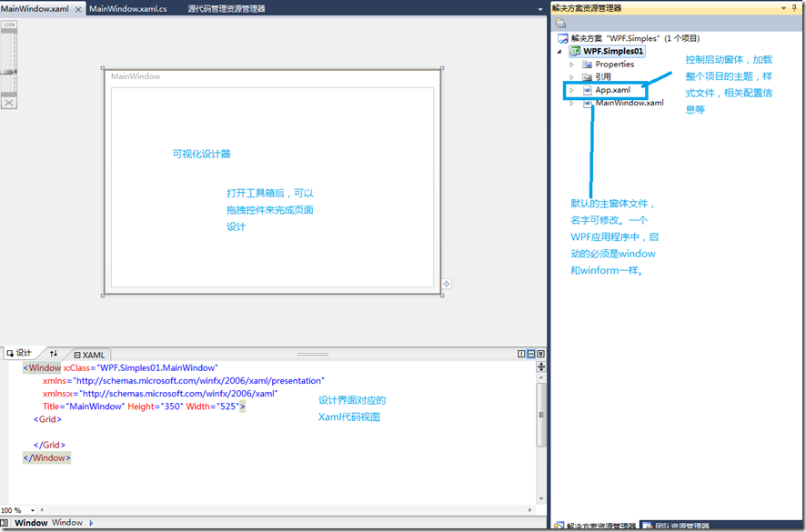
Task: Select MainWindow.xaml in Solution Explorer
Action: tap(630, 103)
